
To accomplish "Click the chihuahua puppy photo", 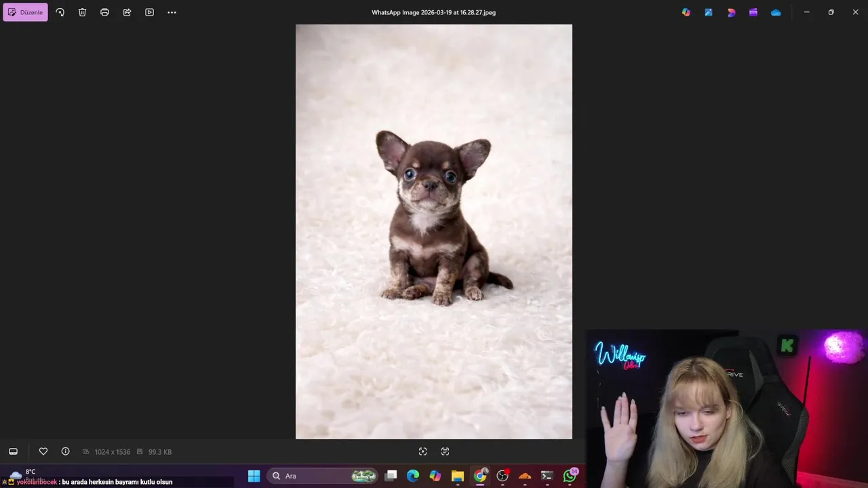I will [x=434, y=232].
